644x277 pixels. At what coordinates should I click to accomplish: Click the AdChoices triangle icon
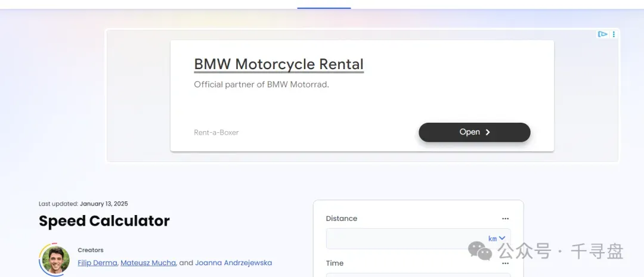(602, 34)
